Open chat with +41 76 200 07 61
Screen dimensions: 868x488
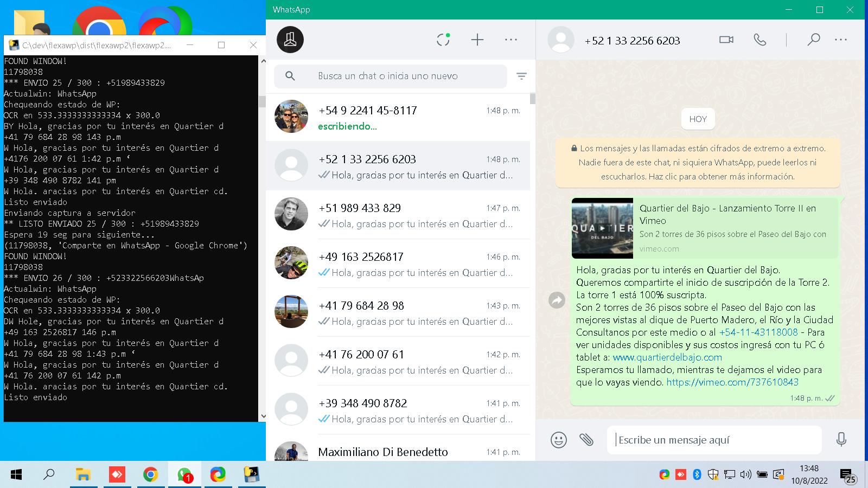398,361
